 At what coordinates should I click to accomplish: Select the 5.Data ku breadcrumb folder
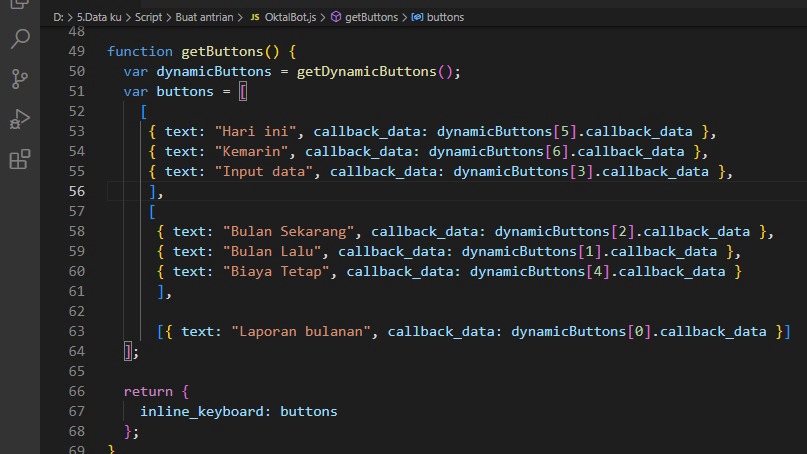click(x=99, y=17)
